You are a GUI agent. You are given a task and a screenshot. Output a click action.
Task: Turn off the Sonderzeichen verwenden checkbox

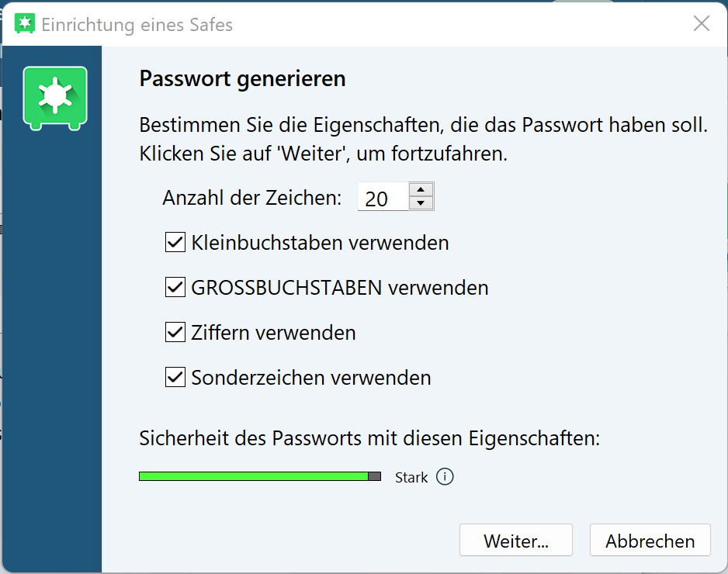tap(175, 378)
